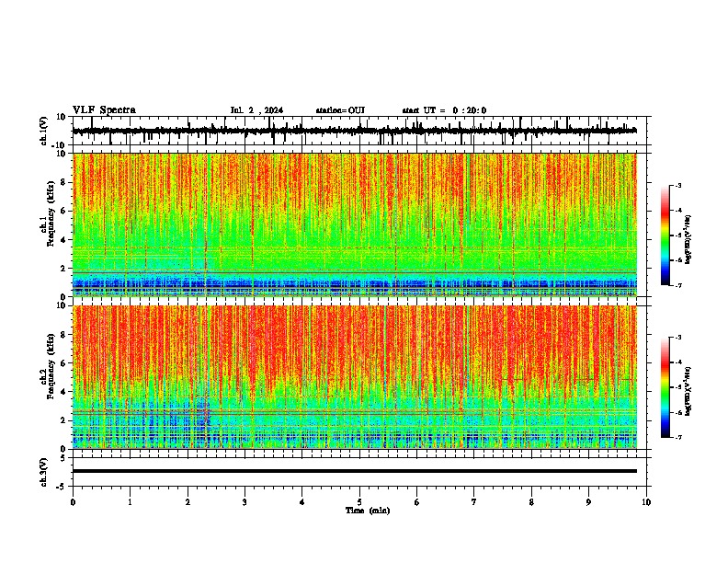Click the "2" kHz tick on ch.2 frequency axis
Screen dimensions: 728x563
pos(64,420)
